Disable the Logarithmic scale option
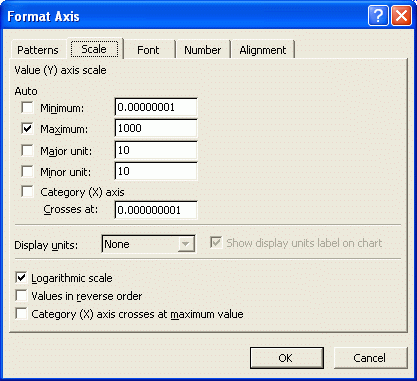This screenshot has width=417, height=381. [x=21, y=278]
